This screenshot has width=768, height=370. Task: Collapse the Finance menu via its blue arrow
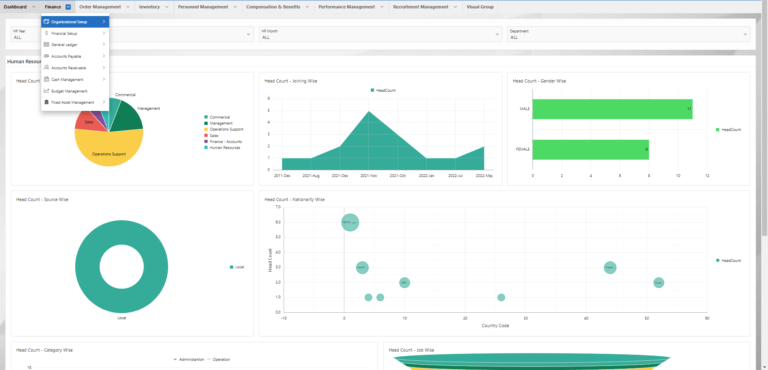click(x=68, y=7)
